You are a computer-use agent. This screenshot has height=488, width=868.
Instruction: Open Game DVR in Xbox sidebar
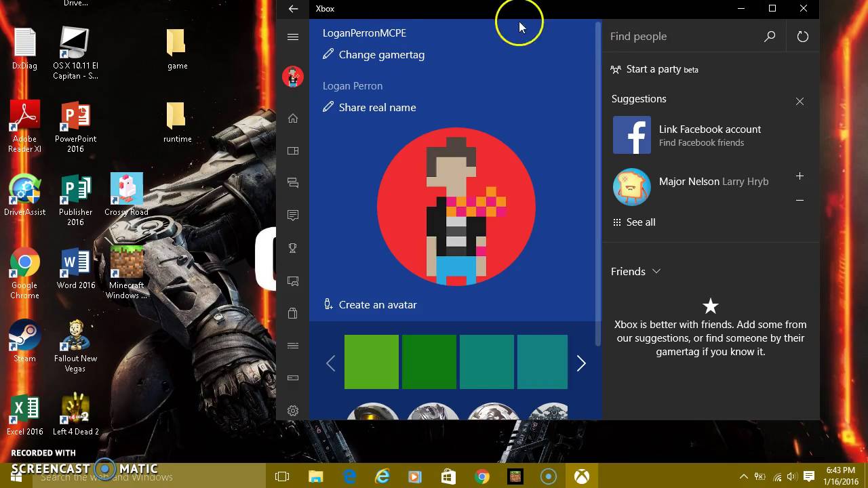pyautogui.click(x=293, y=281)
